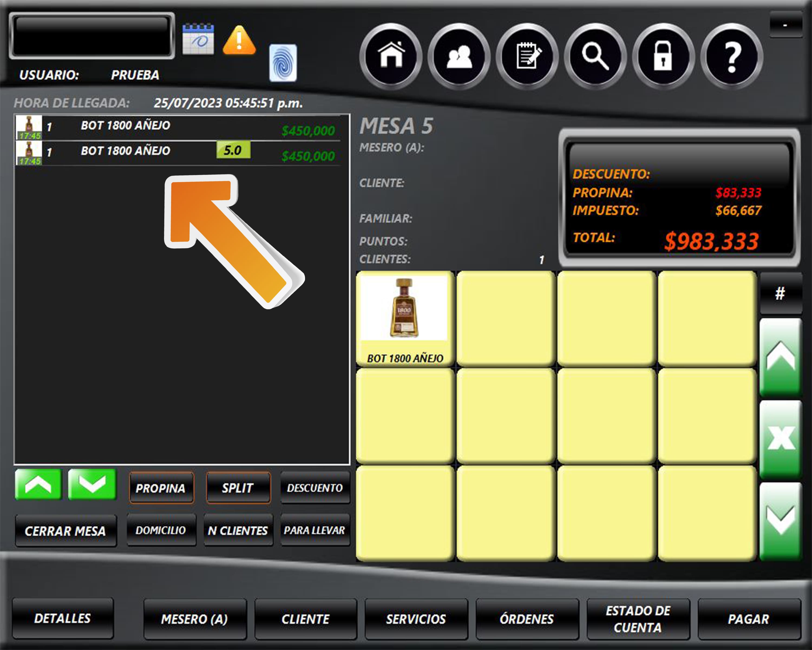
Task: Open the magnifying glass search icon
Action: [595, 56]
